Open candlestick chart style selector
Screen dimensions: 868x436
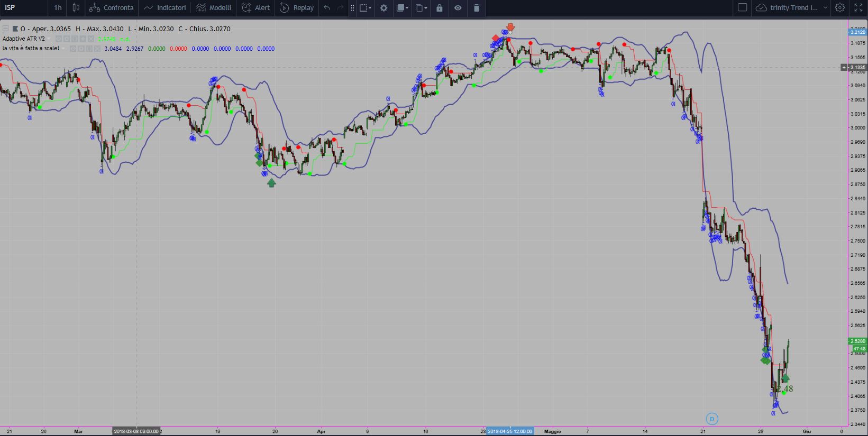(76, 7)
